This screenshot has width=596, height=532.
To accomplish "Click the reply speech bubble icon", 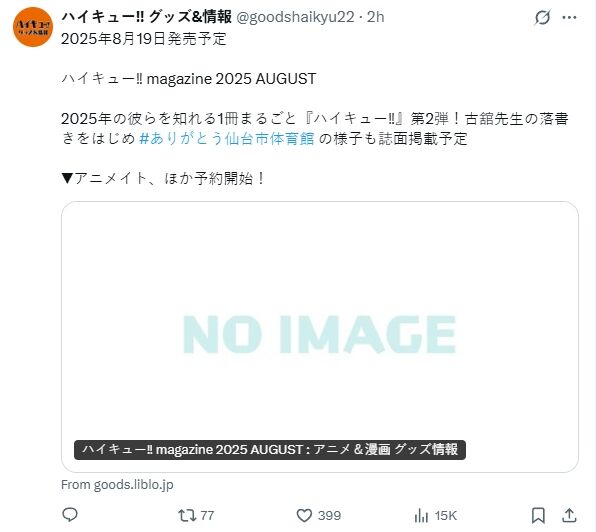I will click(x=70, y=515).
